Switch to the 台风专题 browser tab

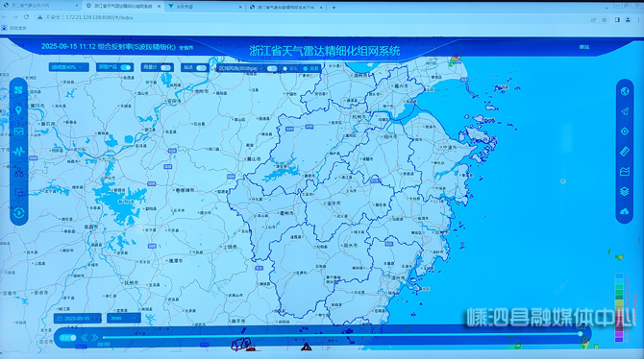coord(205,7)
